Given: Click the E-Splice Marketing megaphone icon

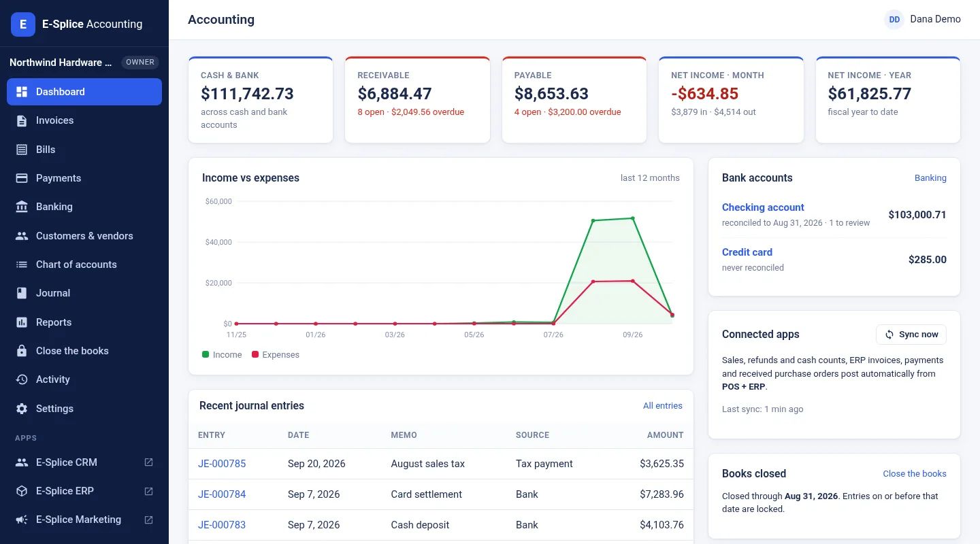Looking at the screenshot, I should (x=22, y=520).
